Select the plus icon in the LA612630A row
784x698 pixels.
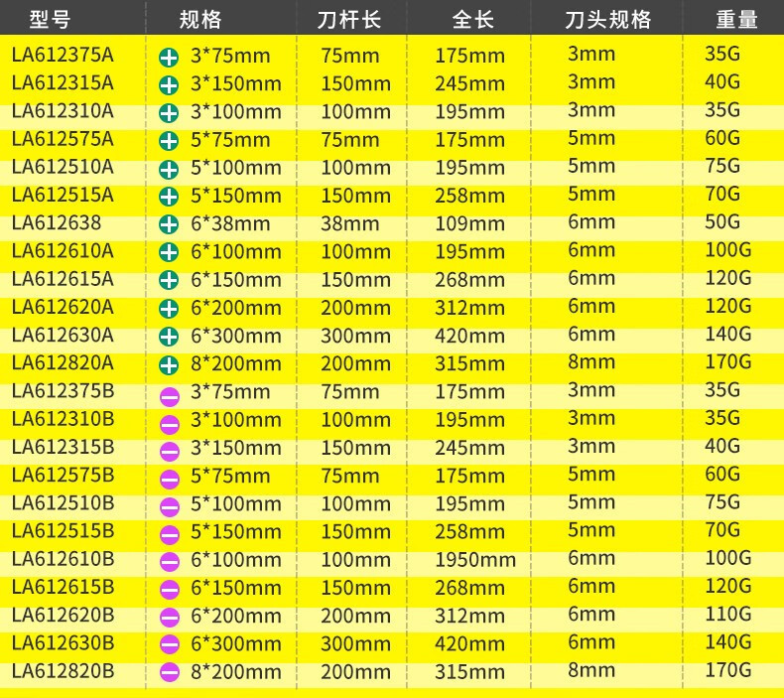tap(169, 337)
